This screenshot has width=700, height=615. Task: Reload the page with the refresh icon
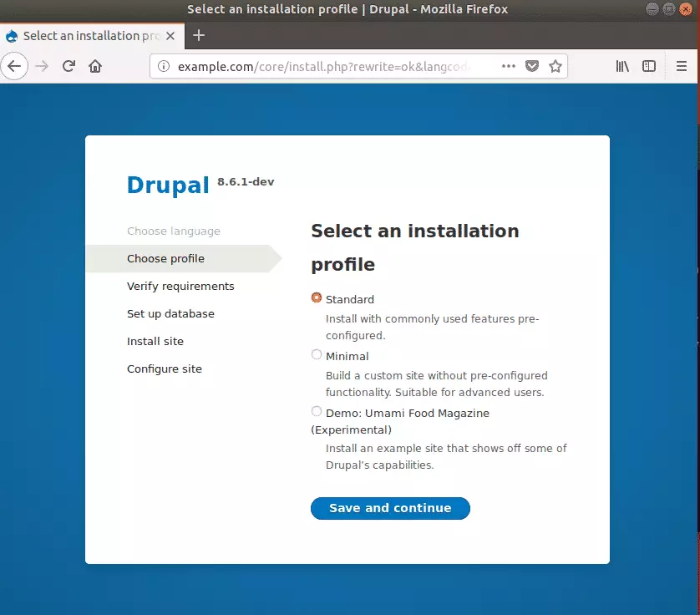point(68,67)
